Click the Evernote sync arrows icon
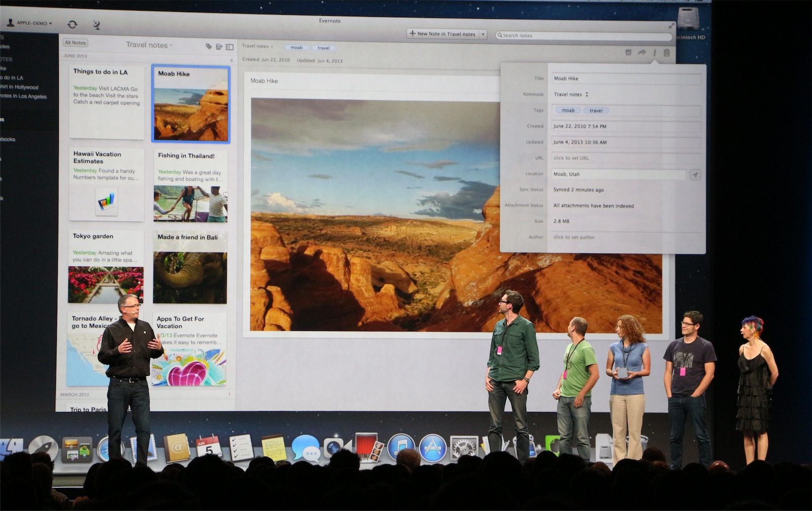 73,24
